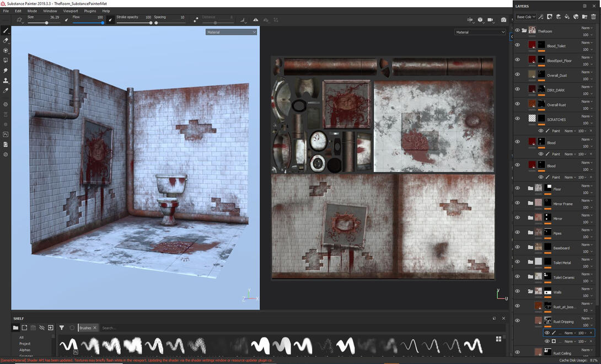Open the Plugins menu
Viewport: 601px width, 364px height.
click(x=89, y=11)
